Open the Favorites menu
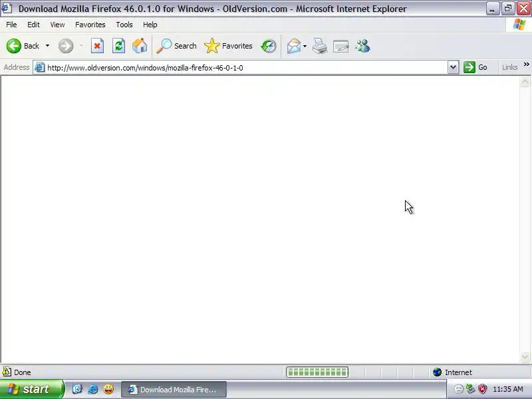532x399 pixels. tap(90, 25)
